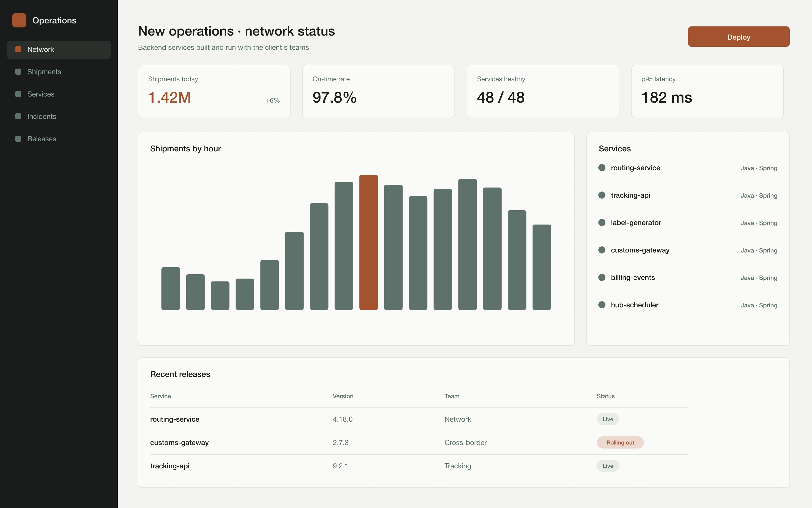
Task: Click customs-gateway in Recent releases table
Action: [x=179, y=442]
